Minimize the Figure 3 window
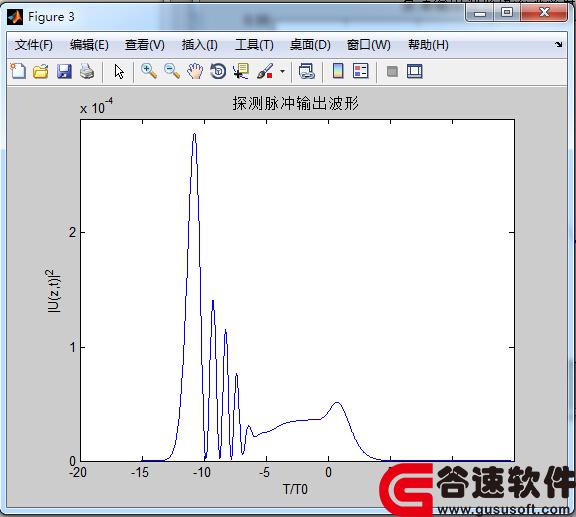576x517 pixels. [x=480, y=13]
